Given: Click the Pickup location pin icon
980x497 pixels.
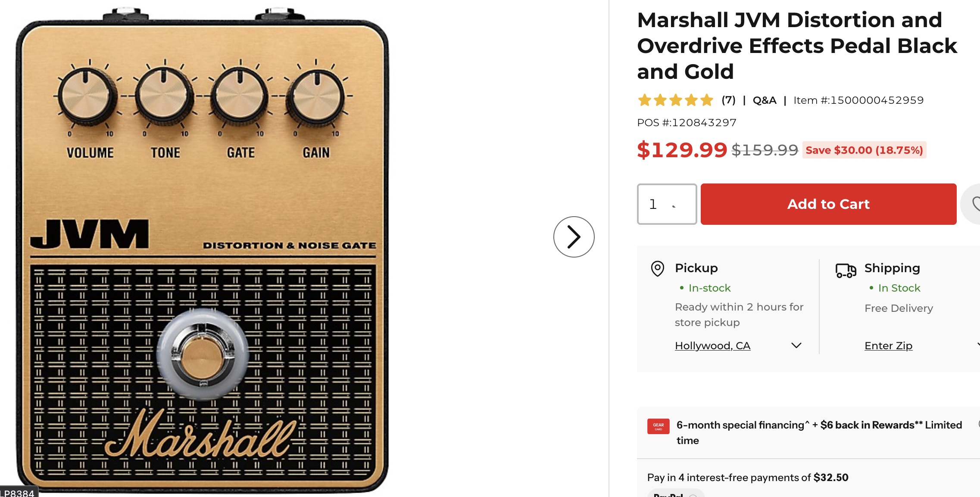Looking at the screenshot, I should (x=657, y=269).
